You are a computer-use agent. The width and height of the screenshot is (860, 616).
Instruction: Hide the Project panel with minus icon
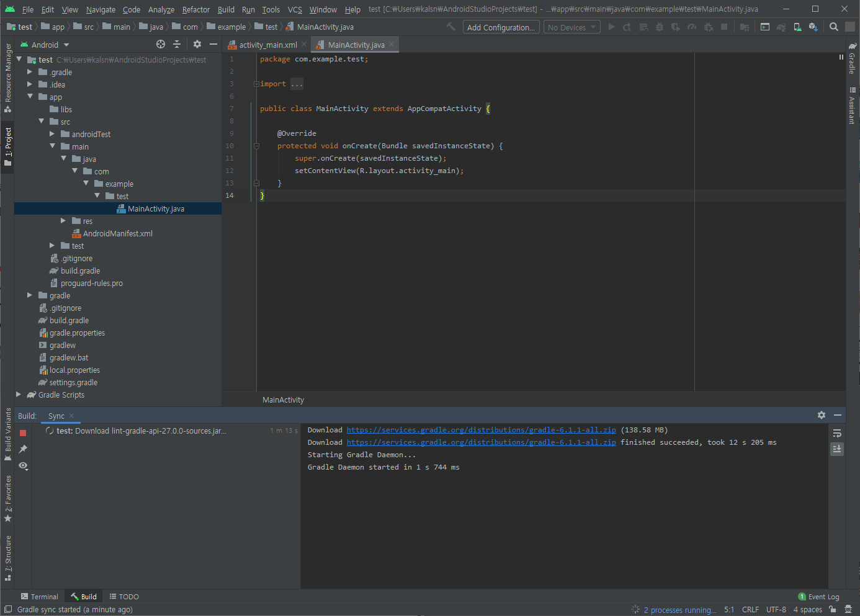tap(213, 44)
